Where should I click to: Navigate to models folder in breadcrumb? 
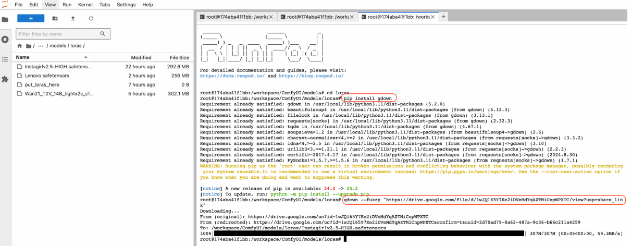[x=59, y=46]
